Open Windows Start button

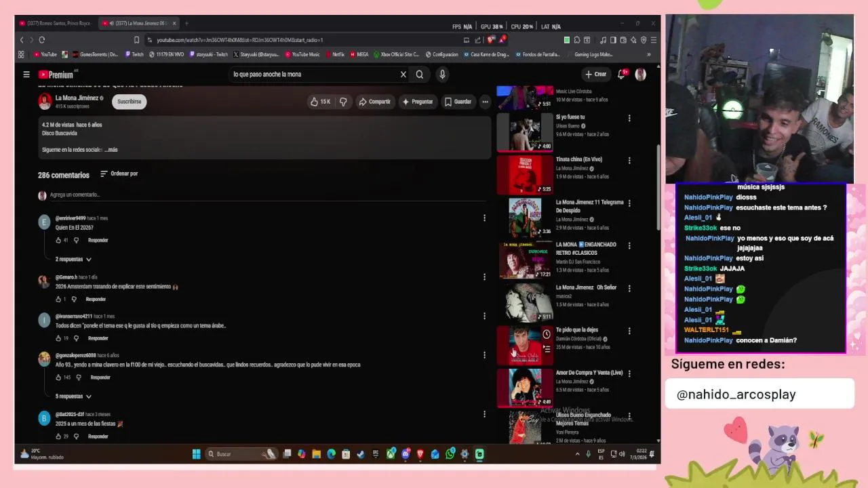[196, 454]
